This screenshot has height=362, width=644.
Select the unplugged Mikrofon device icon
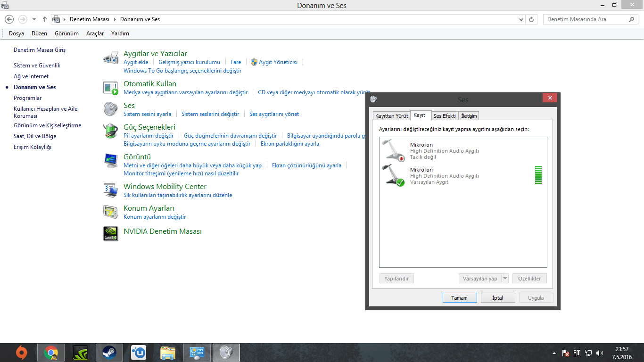coord(393,150)
